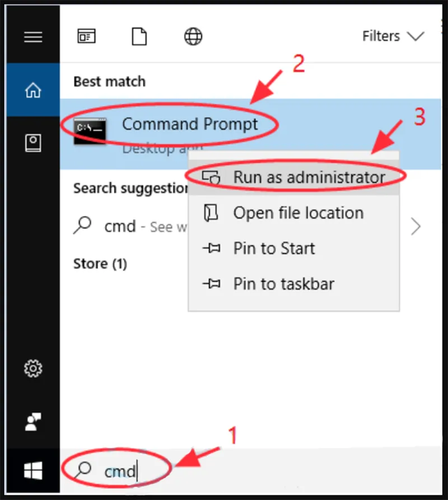Click the cmd search suggestion
Screen dimensions: 448x500
click(x=120, y=226)
